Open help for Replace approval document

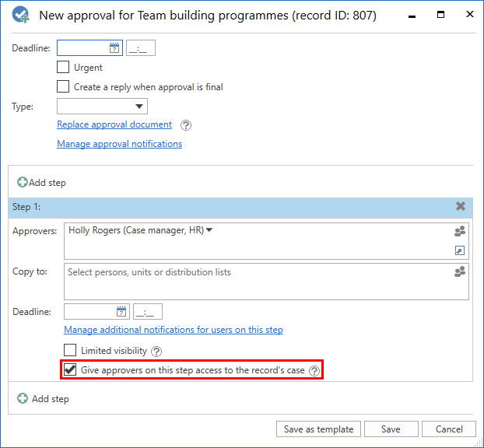pyautogui.click(x=186, y=125)
